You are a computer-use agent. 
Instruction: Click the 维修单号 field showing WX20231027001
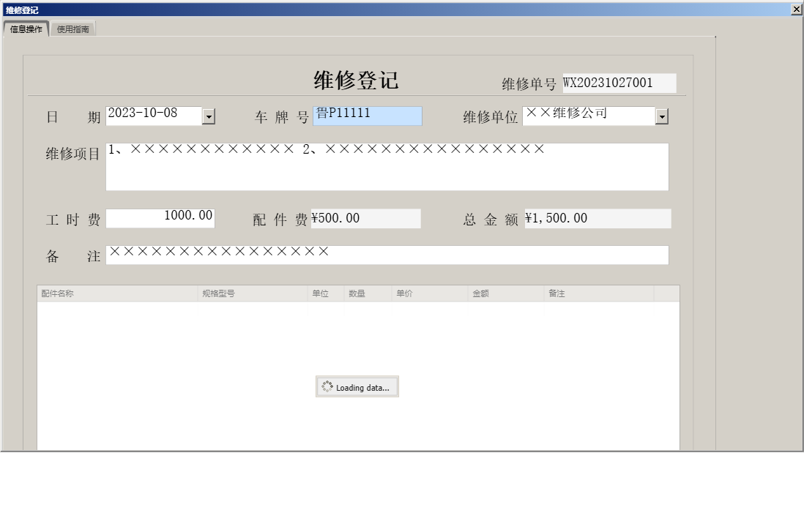617,83
